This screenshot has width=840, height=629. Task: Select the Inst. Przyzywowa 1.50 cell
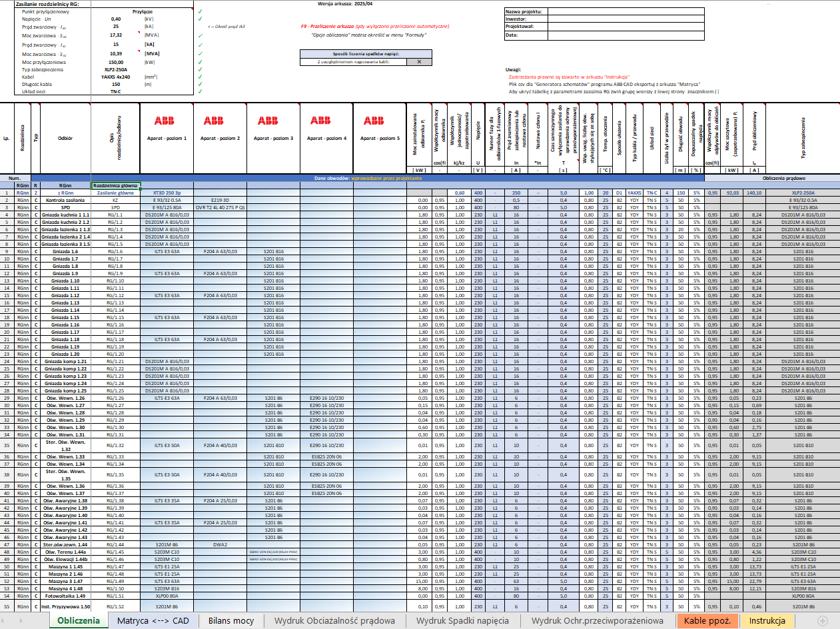click(x=65, y=606)
